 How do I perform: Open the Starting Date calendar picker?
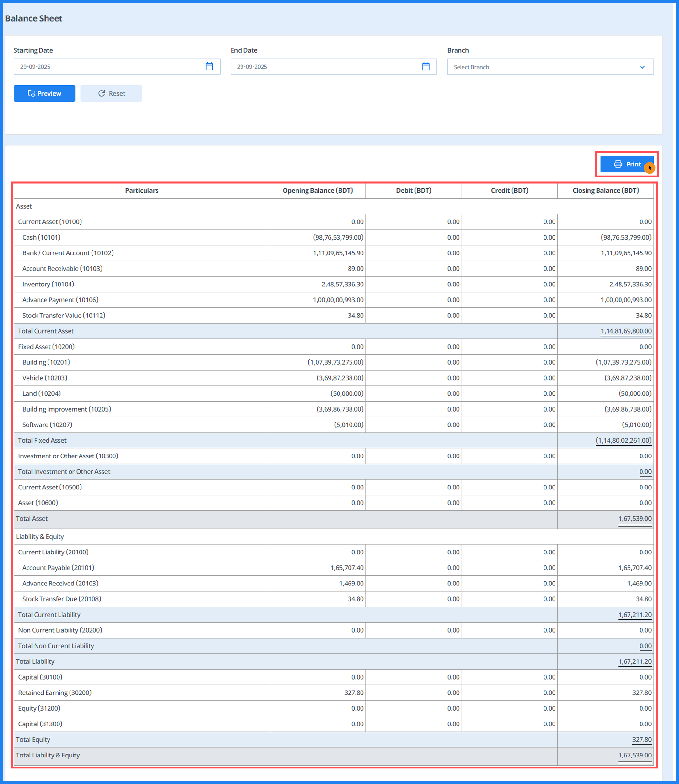209,66
